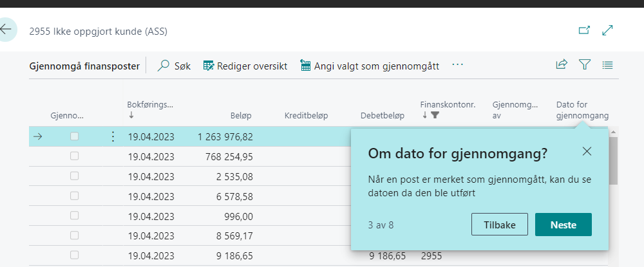Viewport: 644px width, 267px height.
Task: Check the box for 768 254,95 row
Action: point(75,156)
